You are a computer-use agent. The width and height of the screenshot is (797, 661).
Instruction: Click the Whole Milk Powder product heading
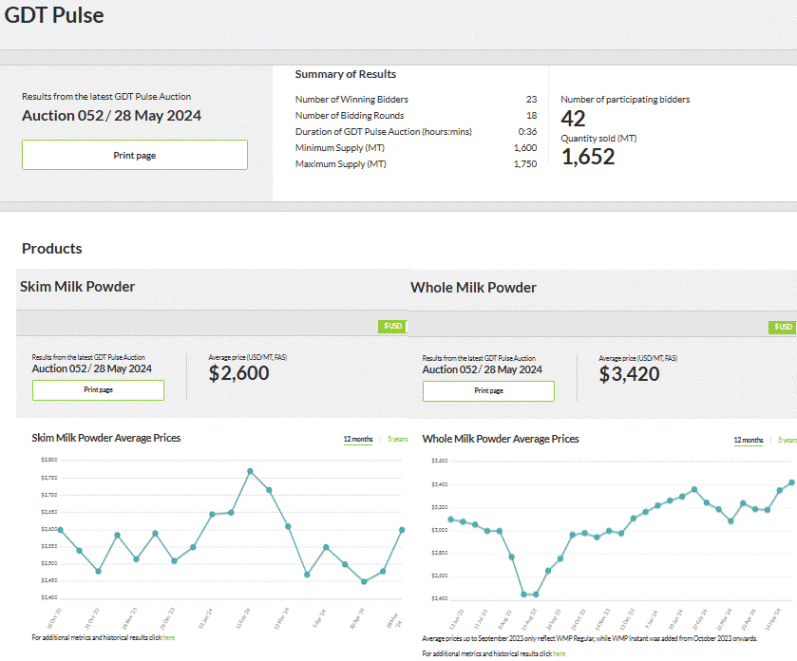473,288
